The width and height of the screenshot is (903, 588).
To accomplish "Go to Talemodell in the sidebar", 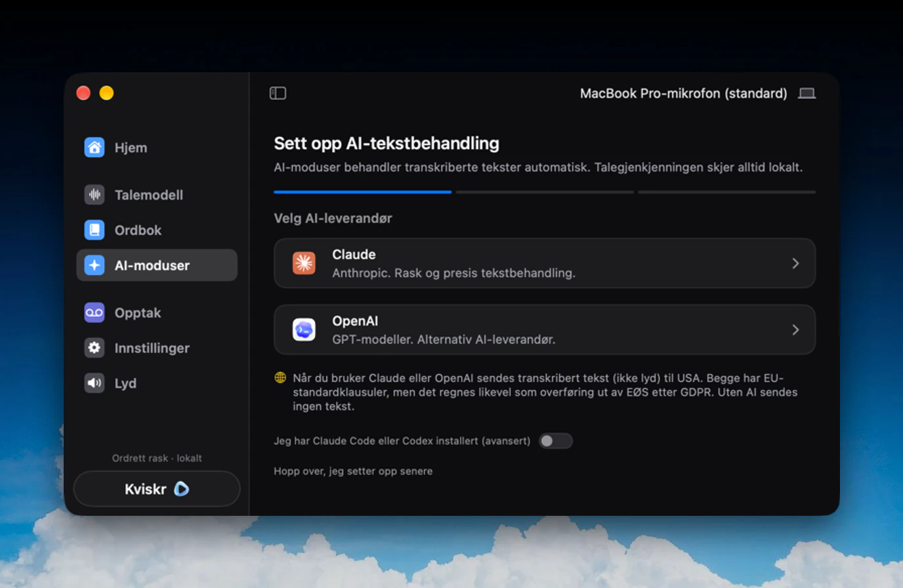I will coord(156,194).
